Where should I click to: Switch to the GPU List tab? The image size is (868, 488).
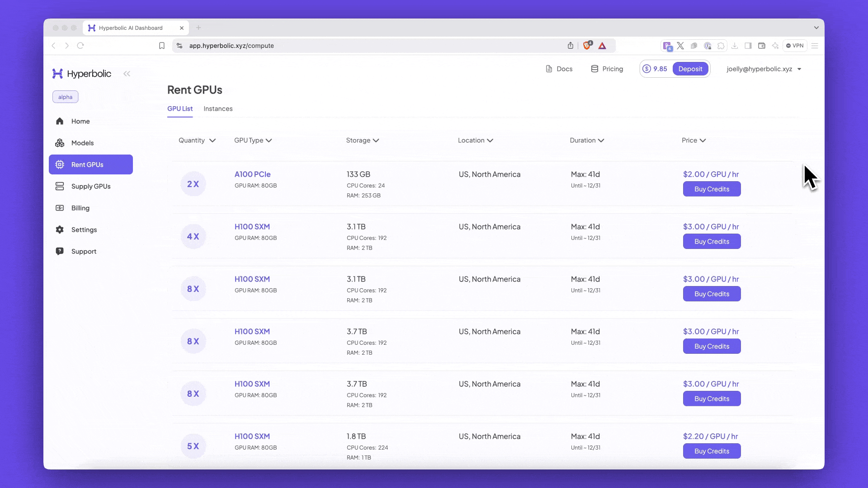tap(180, 109)
